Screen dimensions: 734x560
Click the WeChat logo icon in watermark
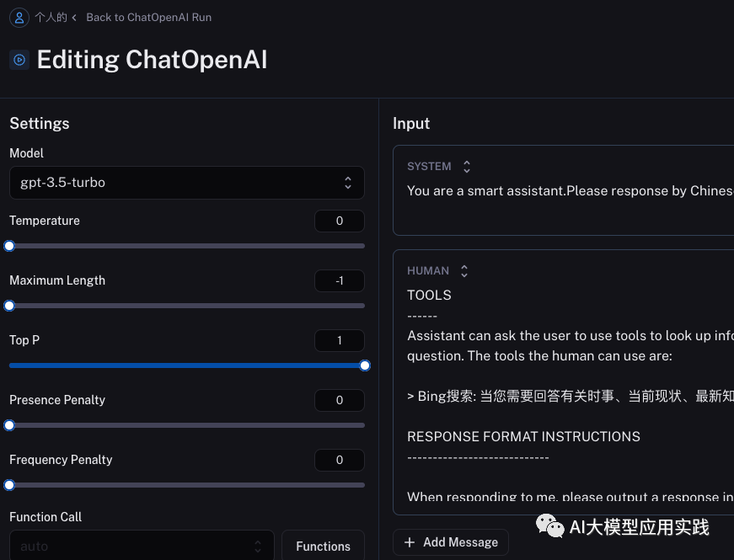coord(551,527)
